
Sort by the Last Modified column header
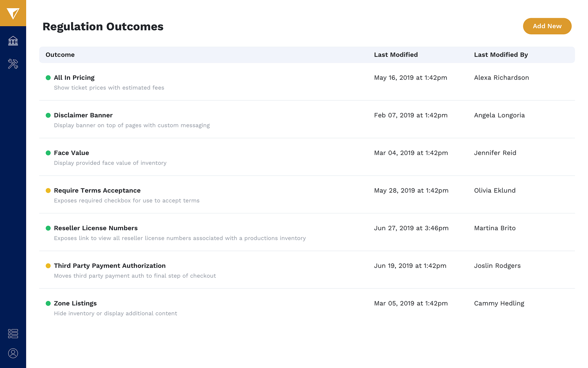[396, 55]
